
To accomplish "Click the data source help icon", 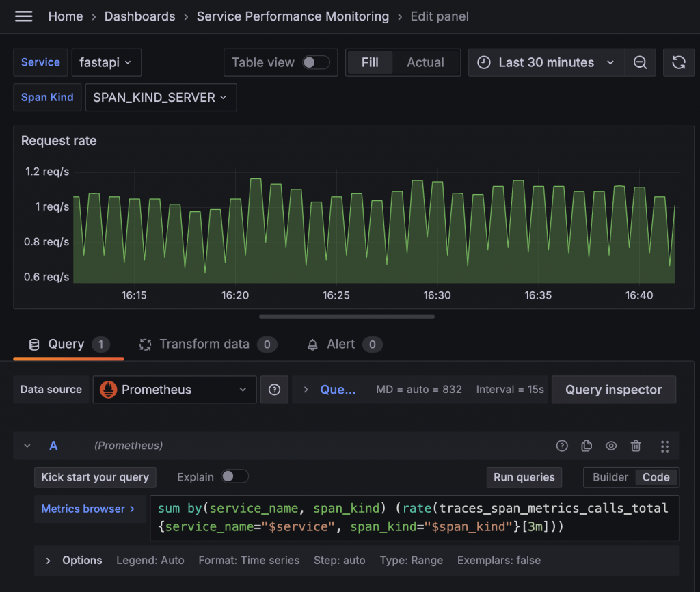I will point(274,390).
